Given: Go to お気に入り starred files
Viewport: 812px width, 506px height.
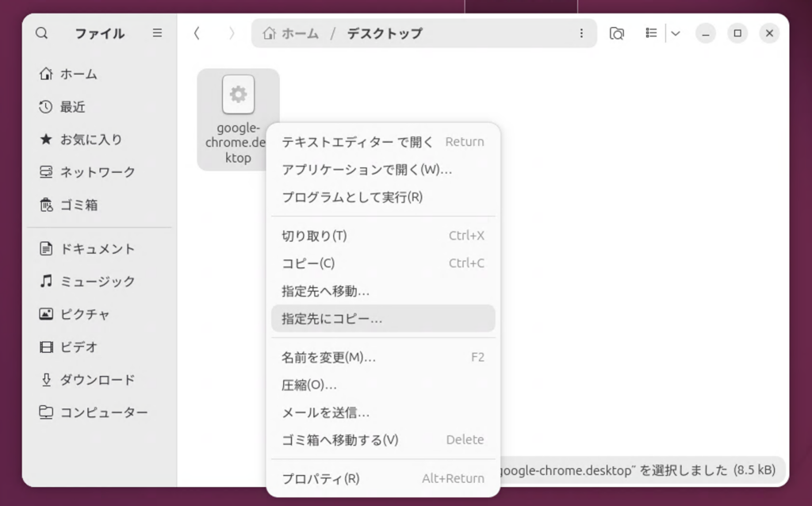Looking at the screenshot, I should pyautogui.click(x=91, y=140).
